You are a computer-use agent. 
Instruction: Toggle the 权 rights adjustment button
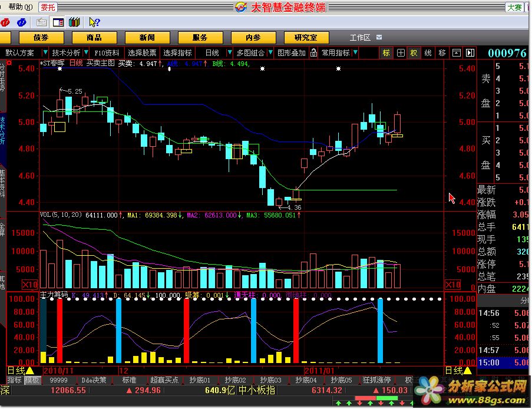click(x=414, y=53)
